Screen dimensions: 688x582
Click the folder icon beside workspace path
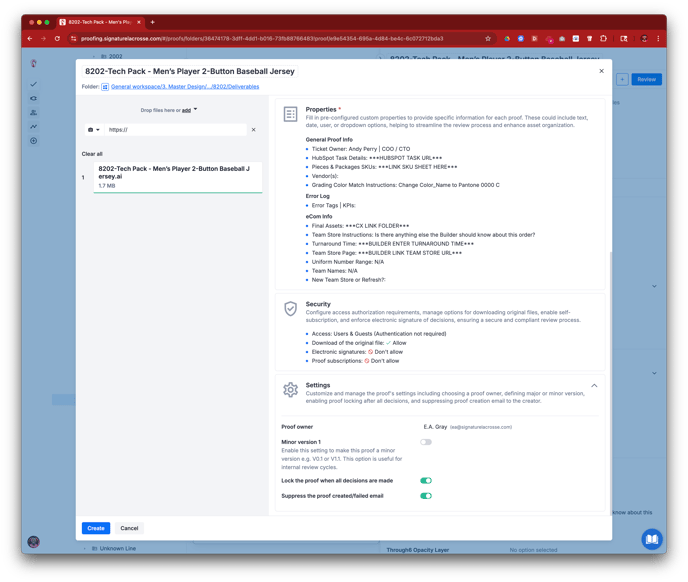coord(105,87)
